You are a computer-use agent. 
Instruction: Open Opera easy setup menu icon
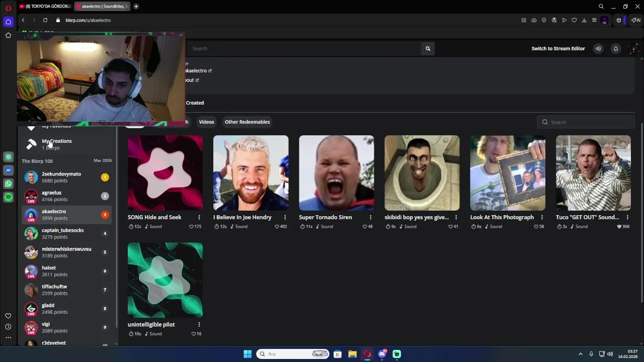(x=594, y=20)
